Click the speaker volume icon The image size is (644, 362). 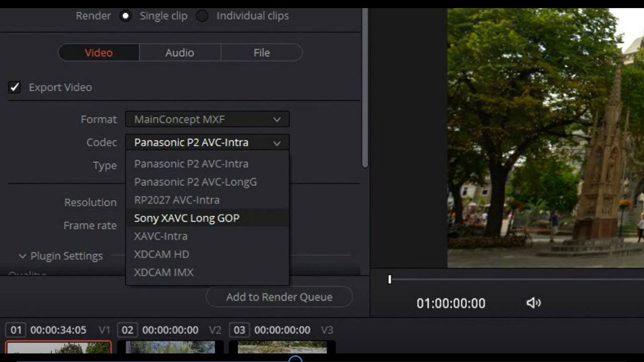533,303
